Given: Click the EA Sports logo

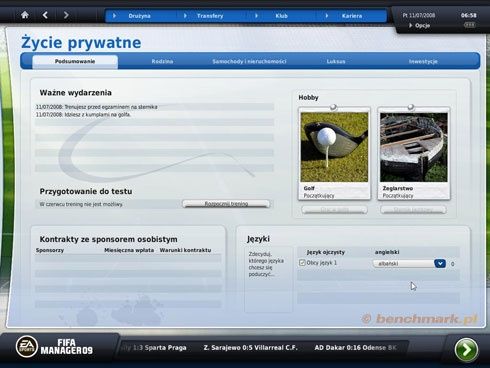Looking at the screenshot, I should pos(27,347).
